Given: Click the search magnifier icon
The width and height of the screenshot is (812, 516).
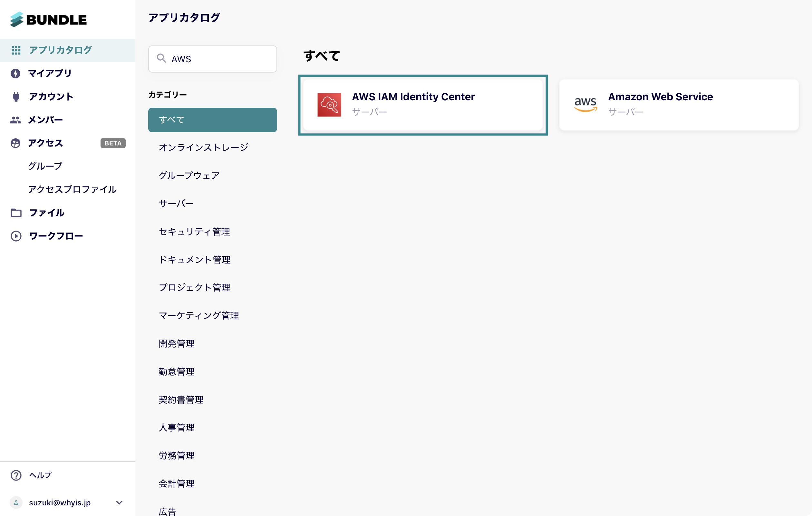Looking at the screenshot, I should 161,58.
